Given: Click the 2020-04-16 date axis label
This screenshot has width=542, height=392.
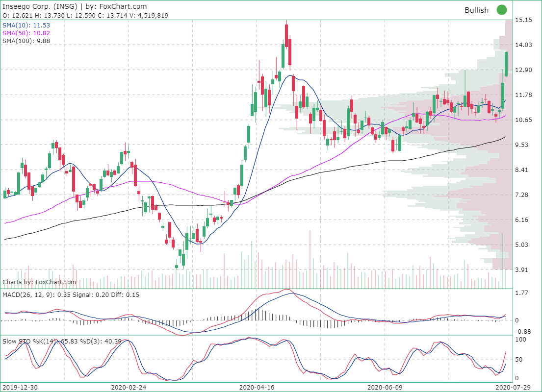Looking at the screenshot, I should coord(256,387).
